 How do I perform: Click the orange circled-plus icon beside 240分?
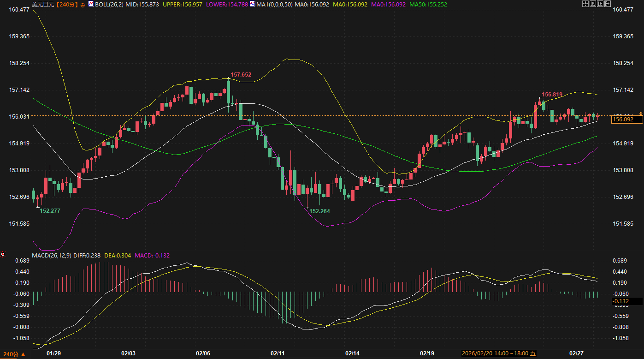pyautogui.click(x=83, y=5)
